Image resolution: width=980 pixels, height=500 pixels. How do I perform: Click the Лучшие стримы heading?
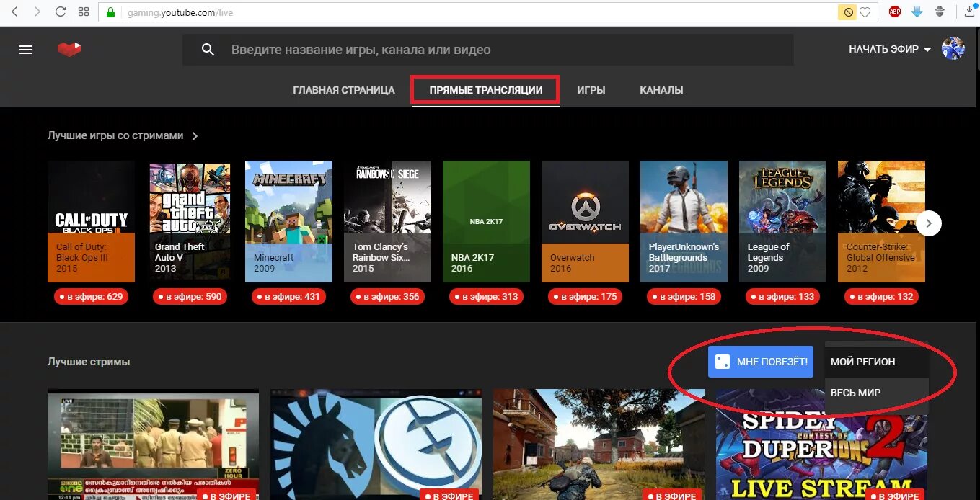coord(89,362)
